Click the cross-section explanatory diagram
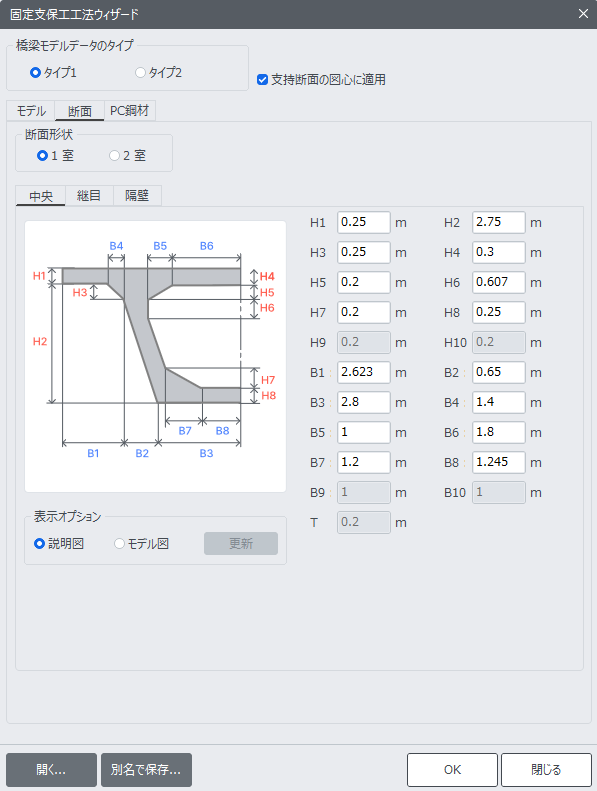The image size is (597, 791). [155, 356]
